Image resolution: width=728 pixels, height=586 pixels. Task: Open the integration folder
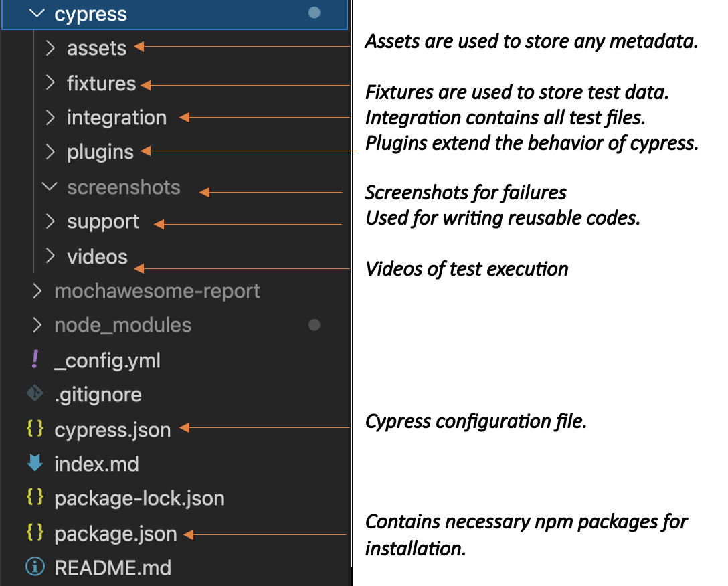tap(116, 118)
